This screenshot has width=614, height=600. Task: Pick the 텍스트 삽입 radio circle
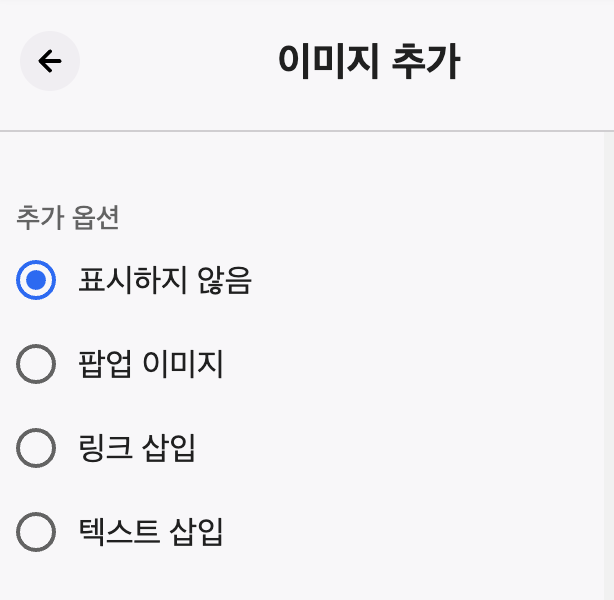(36, 532)
